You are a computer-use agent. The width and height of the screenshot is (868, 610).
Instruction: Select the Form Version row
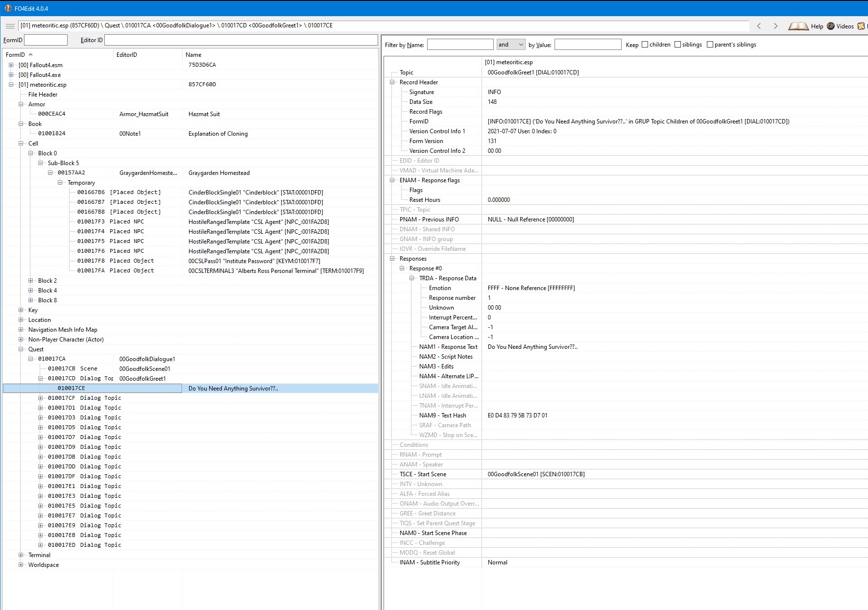pos(626,141)
